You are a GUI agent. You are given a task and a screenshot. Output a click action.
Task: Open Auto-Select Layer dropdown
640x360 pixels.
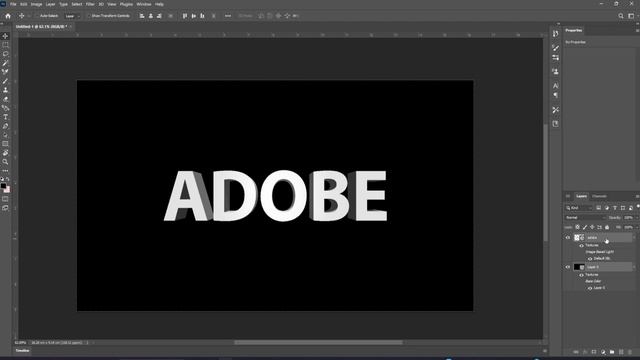pyautogui.click(x=72, y=16)
